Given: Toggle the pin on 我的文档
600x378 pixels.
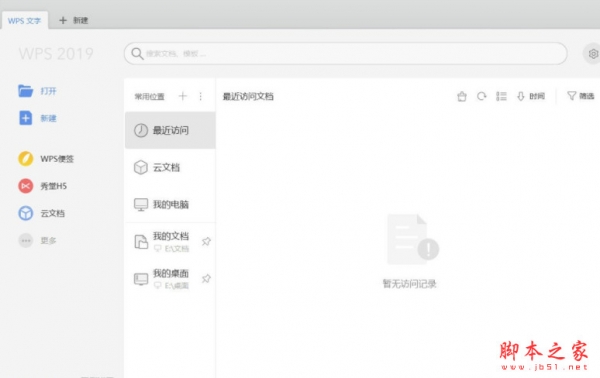Looking at the screenshot, I should click(x=206, y=241).
